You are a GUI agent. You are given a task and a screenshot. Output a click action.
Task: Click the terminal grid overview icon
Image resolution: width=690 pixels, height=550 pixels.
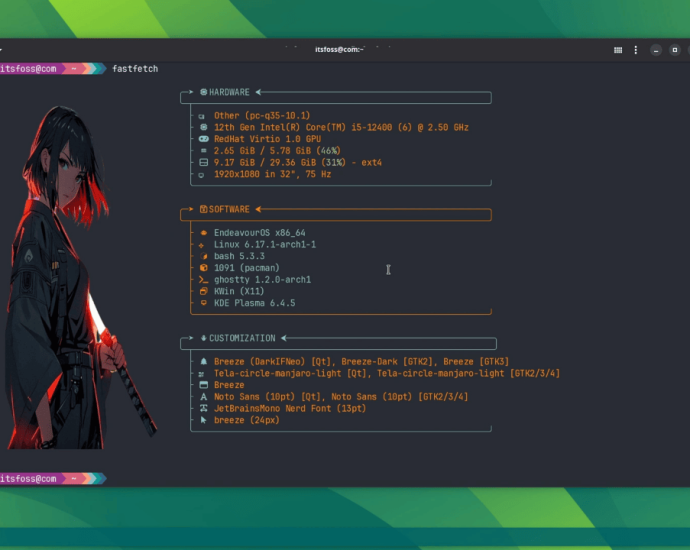[x=618, y=50]
